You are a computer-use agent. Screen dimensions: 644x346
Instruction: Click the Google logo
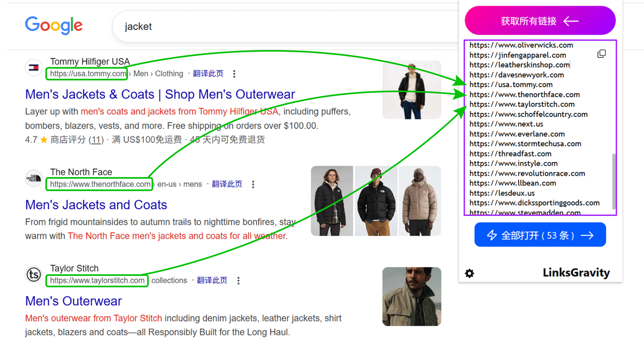tap(54, 26)
